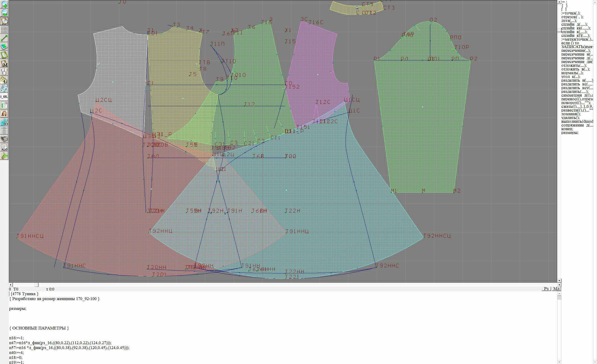The image size is (597, 364).
Task: Toggle the grid display icon
Action: (4, 30)
